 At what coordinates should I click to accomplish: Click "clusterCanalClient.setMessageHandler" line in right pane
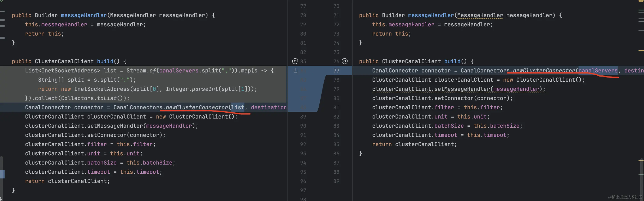[x=459, y=89]
